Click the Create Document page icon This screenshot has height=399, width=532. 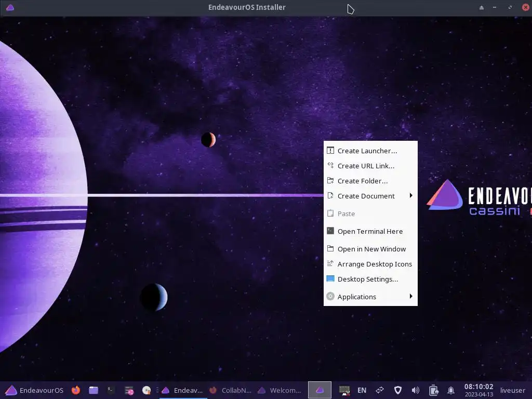[x=330, y=195]
